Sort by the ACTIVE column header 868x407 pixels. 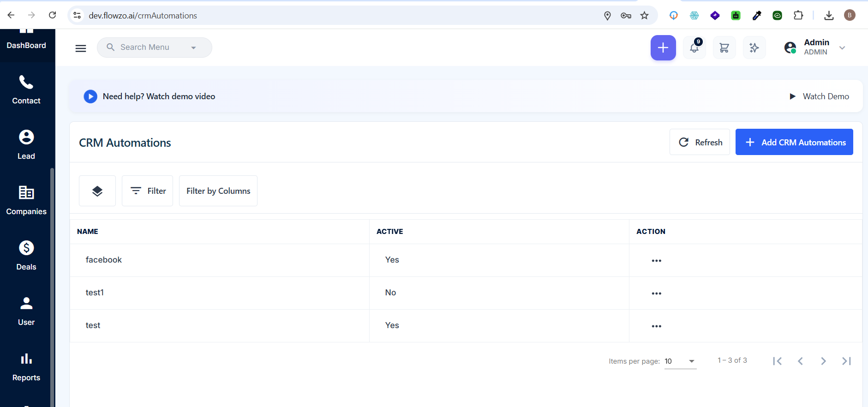tap(390, 232)
